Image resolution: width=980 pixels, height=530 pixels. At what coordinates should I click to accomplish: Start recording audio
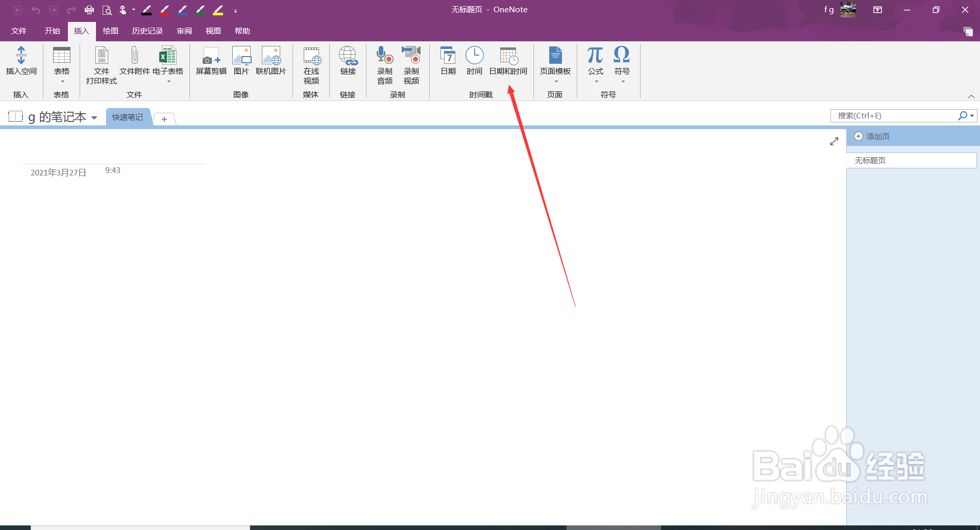pyautogui.click(x=385, y=65)
